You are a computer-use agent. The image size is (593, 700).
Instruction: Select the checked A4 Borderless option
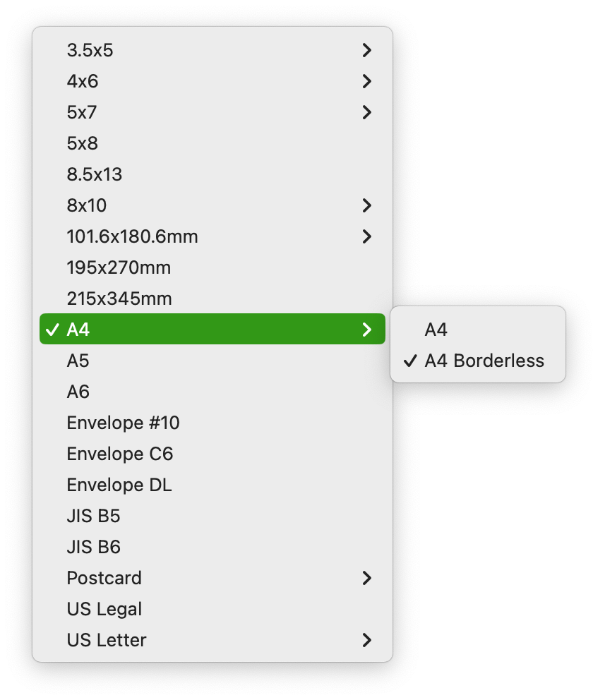click(x=484, y=361)
